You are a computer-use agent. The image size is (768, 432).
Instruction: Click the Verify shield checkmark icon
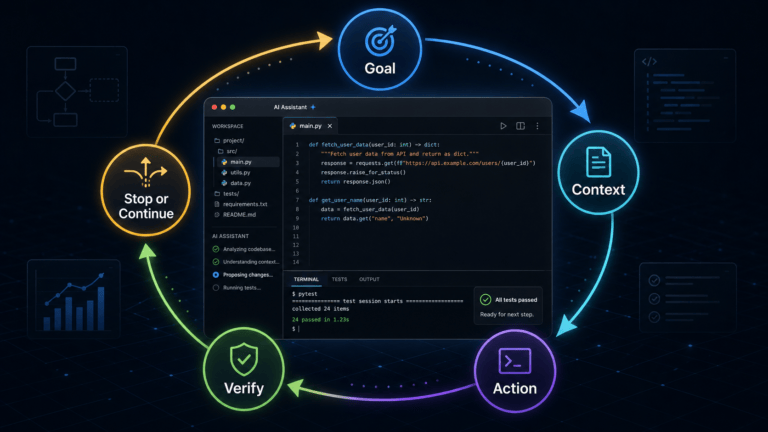click(x=244, y=360)
